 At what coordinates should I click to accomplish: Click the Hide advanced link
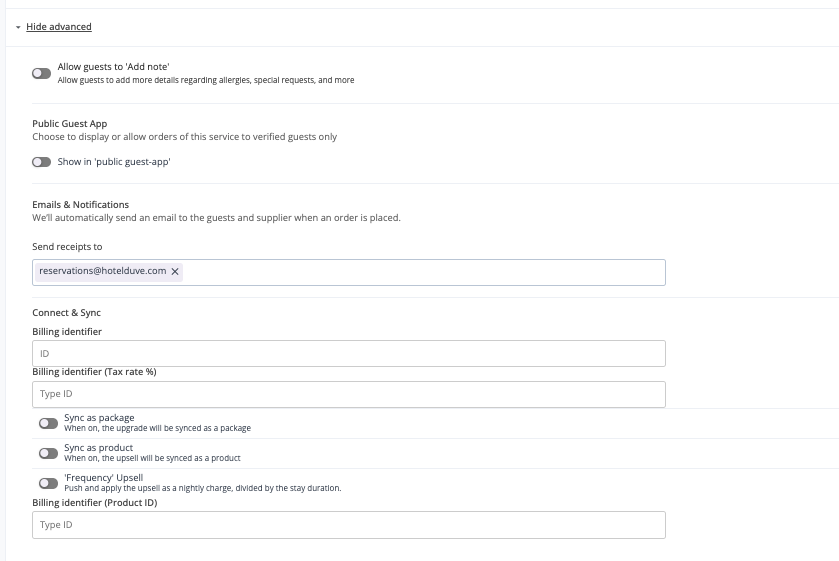pyautogui.click(x=59, y=27)
